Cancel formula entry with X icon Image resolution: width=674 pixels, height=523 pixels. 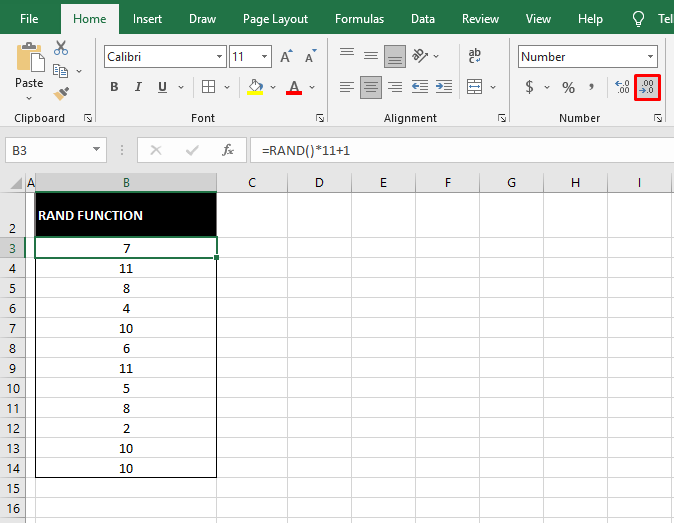click(156, 150)
